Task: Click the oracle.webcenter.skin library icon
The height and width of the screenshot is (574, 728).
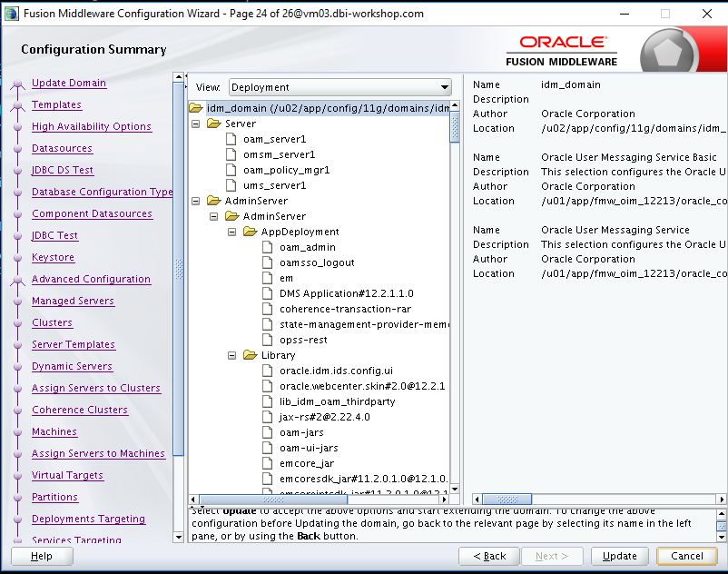Action: coord(268,386)
